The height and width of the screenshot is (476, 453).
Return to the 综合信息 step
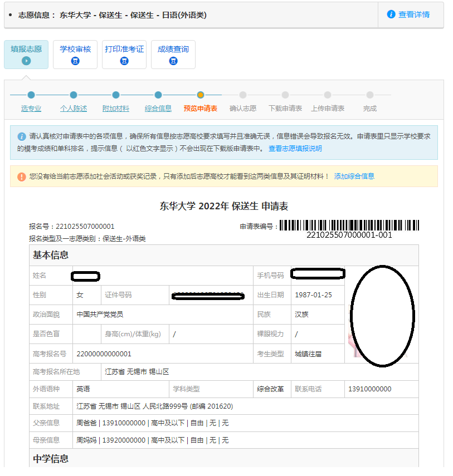click(158, 109)
